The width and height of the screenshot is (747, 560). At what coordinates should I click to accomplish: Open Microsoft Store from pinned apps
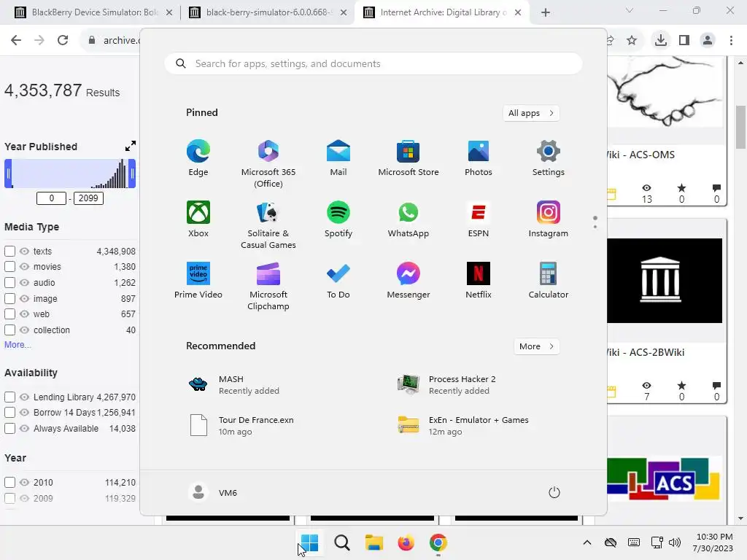pyautogui.click(x=409, y=158)
